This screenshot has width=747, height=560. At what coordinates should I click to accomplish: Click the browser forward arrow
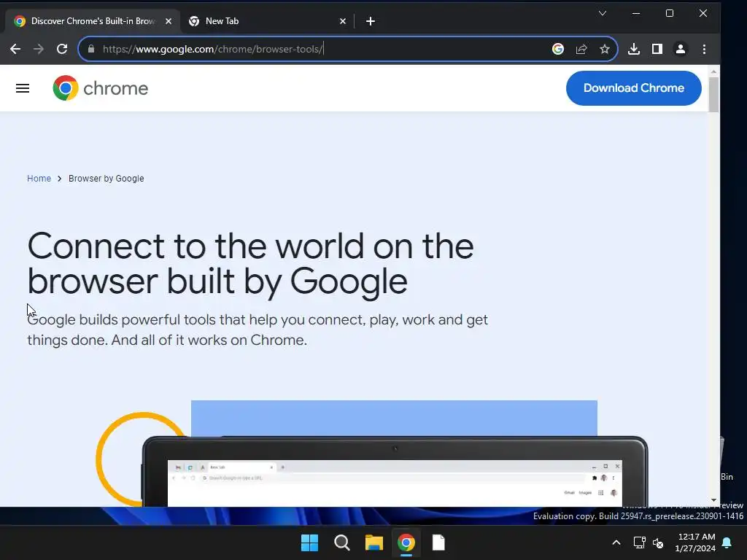[39, 49]
